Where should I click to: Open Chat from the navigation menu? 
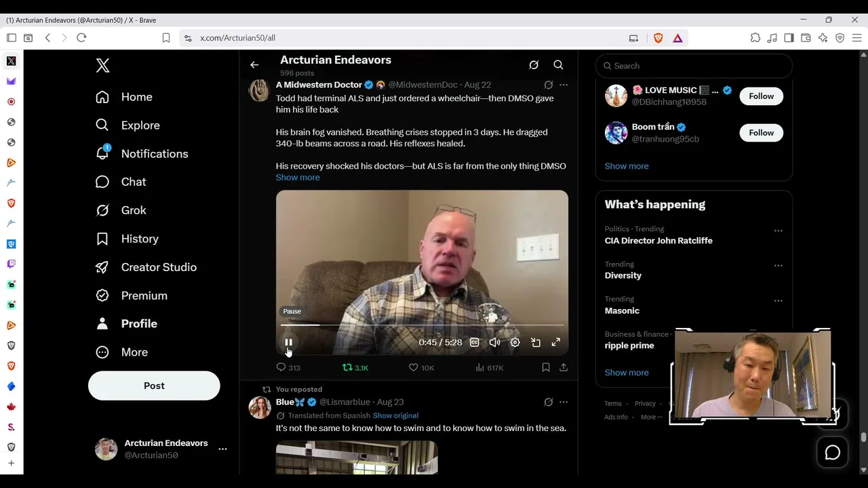121,182
